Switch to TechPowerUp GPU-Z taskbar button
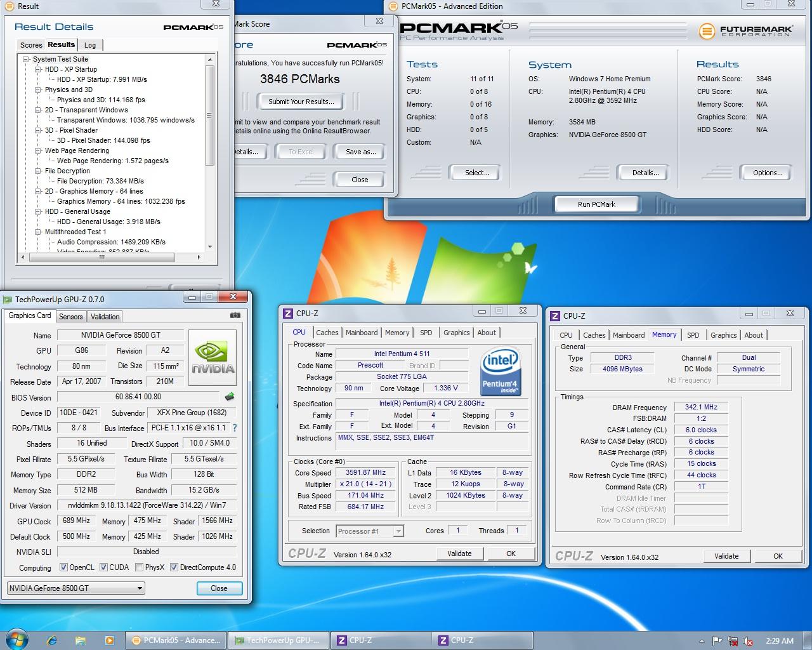Viewport: 812px width, 650px height. click(x=278, y=640)
